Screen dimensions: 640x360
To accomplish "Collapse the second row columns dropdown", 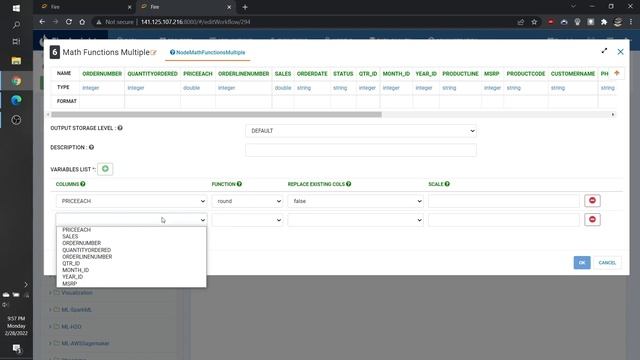I will (131, 220).
